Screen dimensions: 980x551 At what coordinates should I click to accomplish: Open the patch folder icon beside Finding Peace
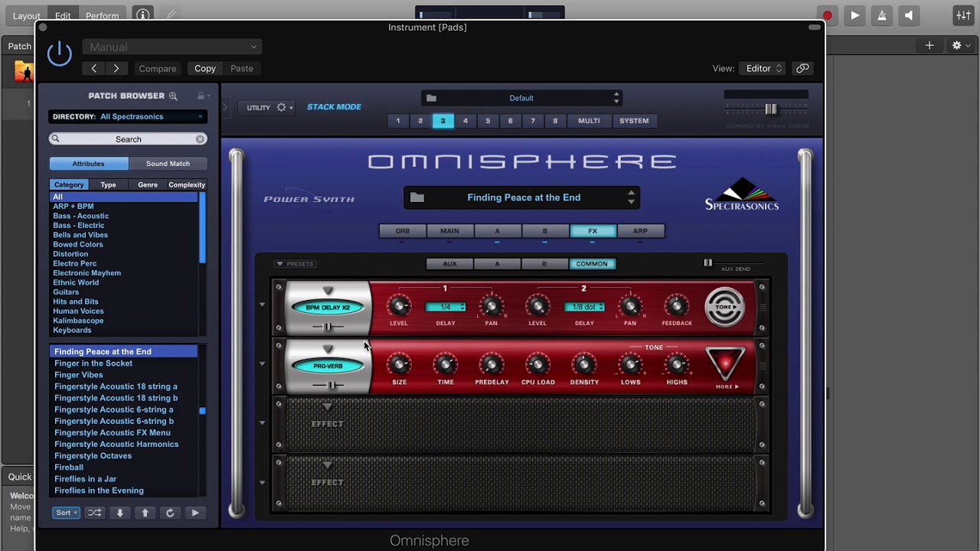pyautogui.click(x=416, y=197)
